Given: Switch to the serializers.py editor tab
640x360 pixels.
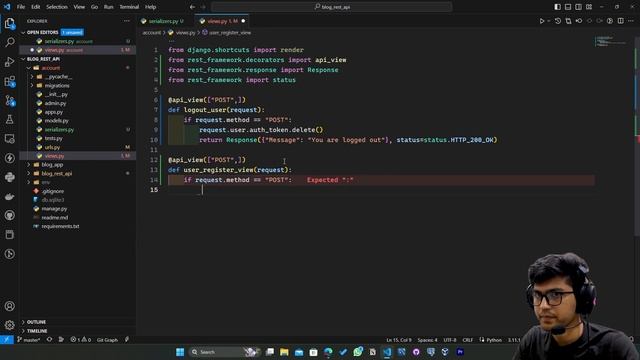Looking at the screenshot, I should click(163, 21).
